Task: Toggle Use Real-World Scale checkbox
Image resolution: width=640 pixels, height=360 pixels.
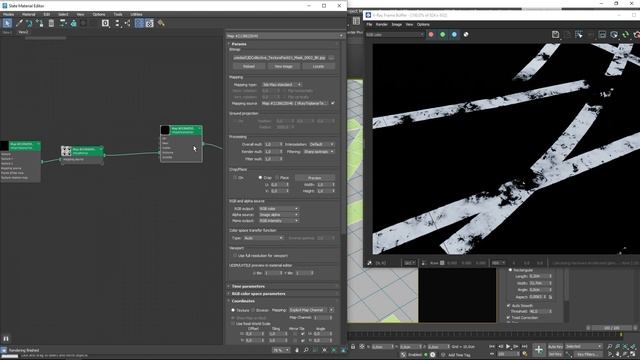Action: [233, 324]
